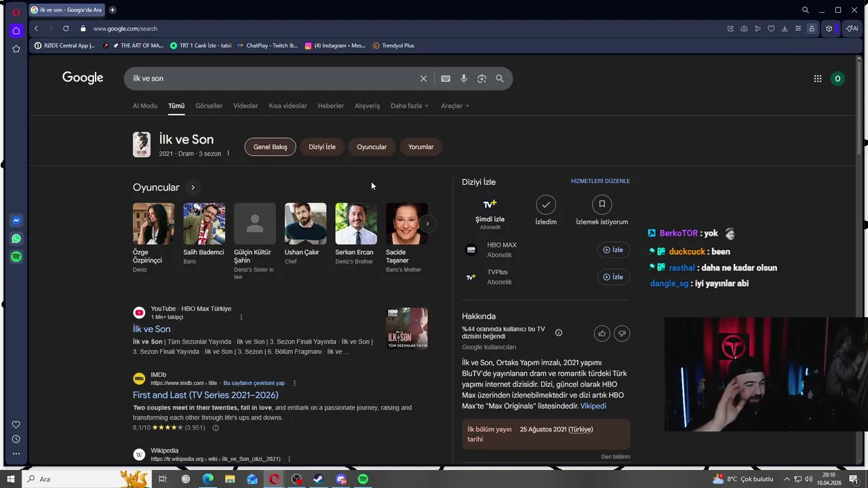Take a snapshot with Opera camera icon

744,28
